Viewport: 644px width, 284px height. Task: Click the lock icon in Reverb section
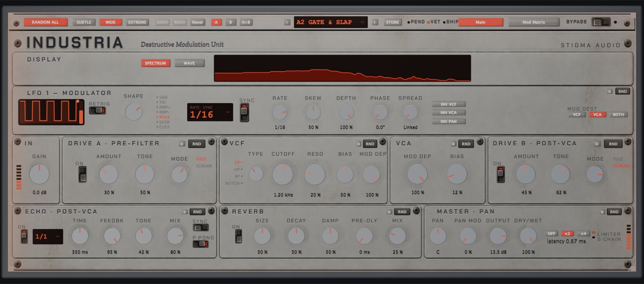(389, 212)
